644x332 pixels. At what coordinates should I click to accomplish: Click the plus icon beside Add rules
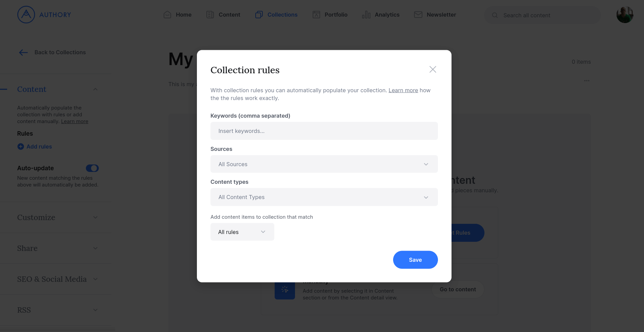[21, 147]
